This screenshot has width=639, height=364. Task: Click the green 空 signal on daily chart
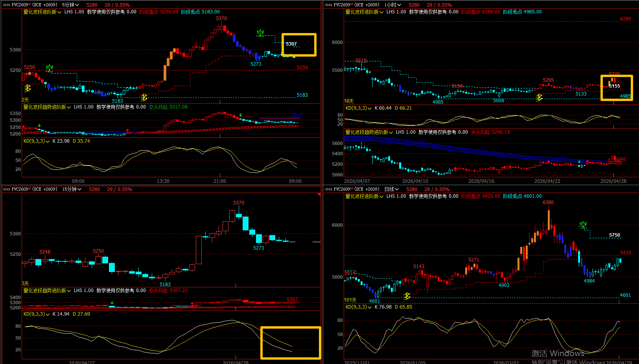pos(583,225)
